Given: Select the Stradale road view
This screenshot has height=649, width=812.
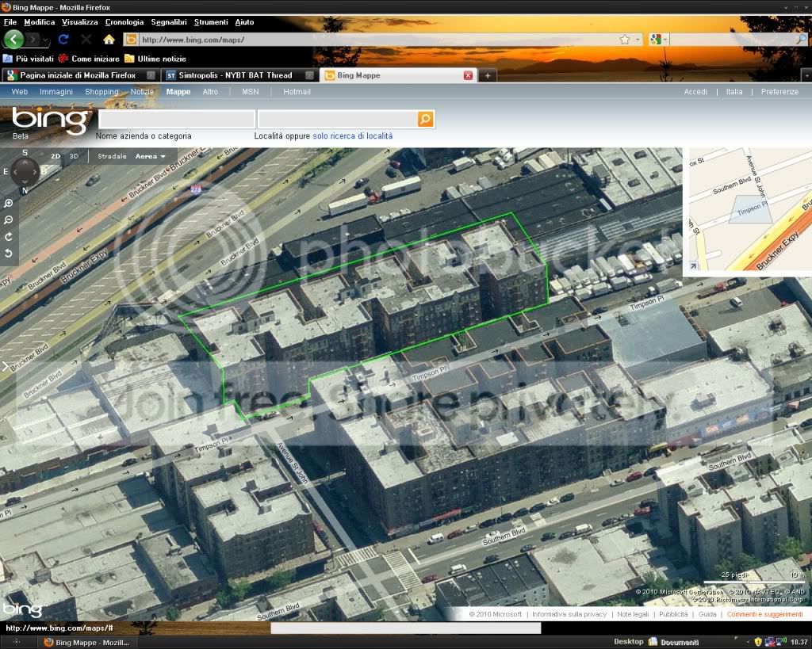Looking at the screenshot, I should coord(112,156).
